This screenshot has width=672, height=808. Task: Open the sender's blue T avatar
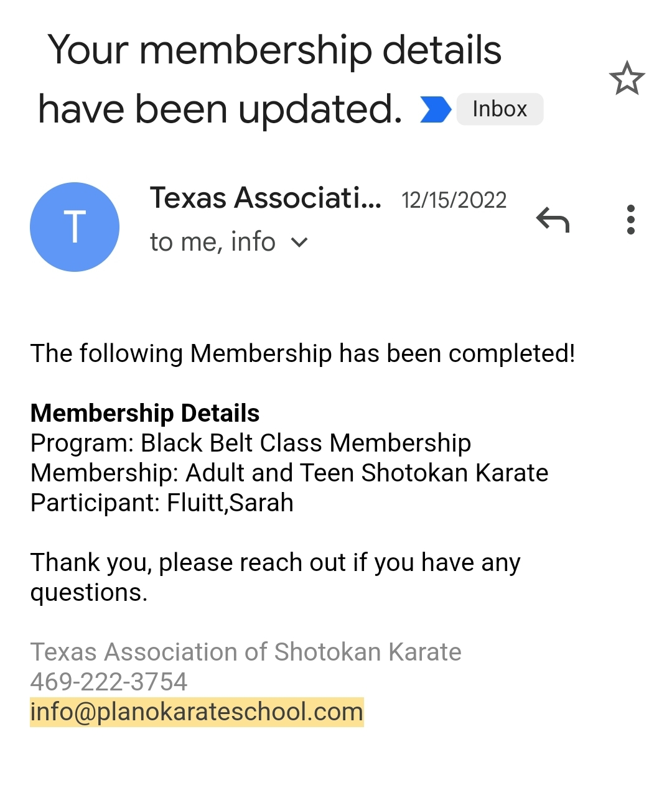point(75,227)
